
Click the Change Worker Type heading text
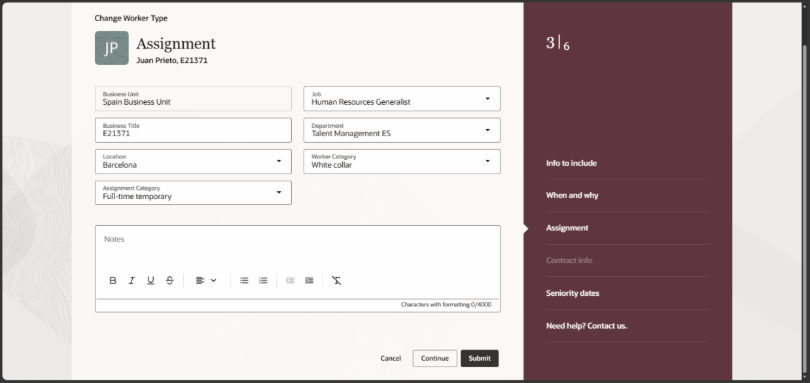(x=131, y=18)
